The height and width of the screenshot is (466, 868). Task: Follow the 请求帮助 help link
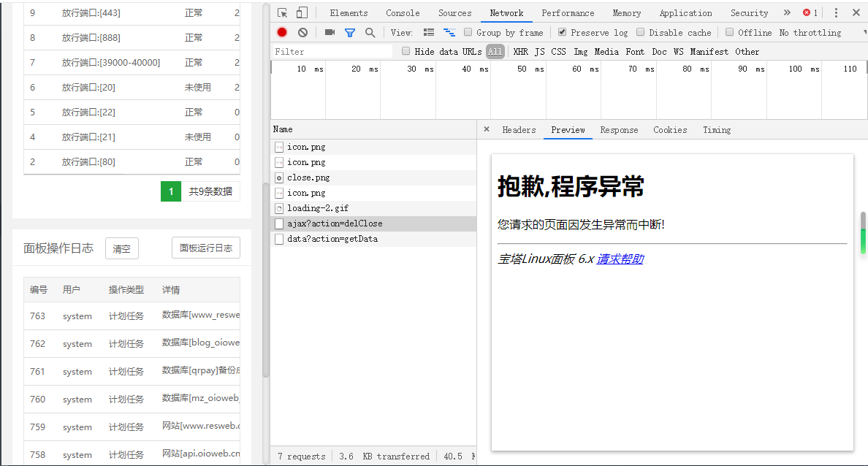tap(620, 259)
